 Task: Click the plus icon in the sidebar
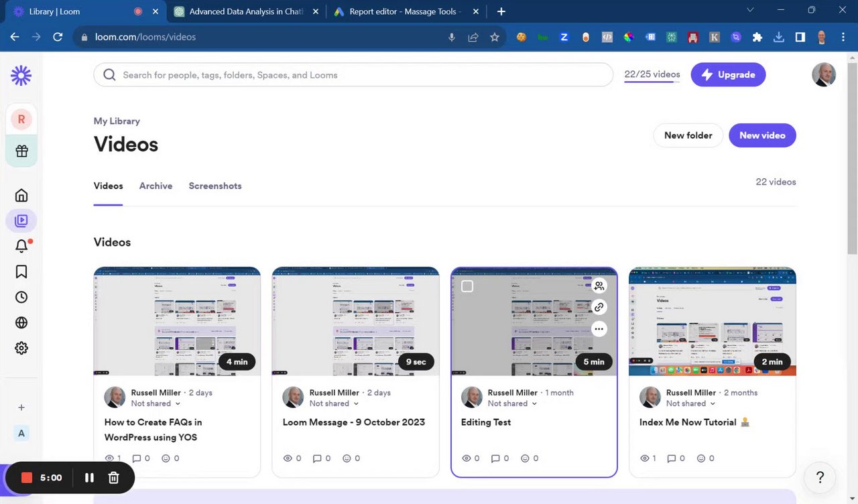[x=21, y=407]
